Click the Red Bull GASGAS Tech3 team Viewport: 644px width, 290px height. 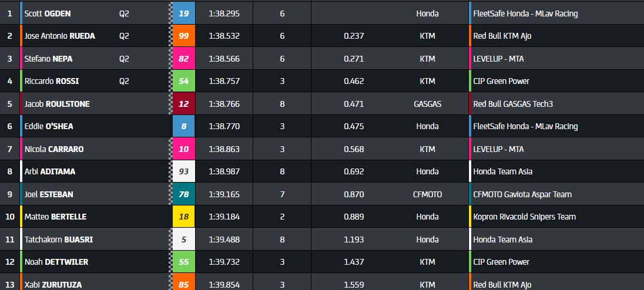[x=513, y=104]
